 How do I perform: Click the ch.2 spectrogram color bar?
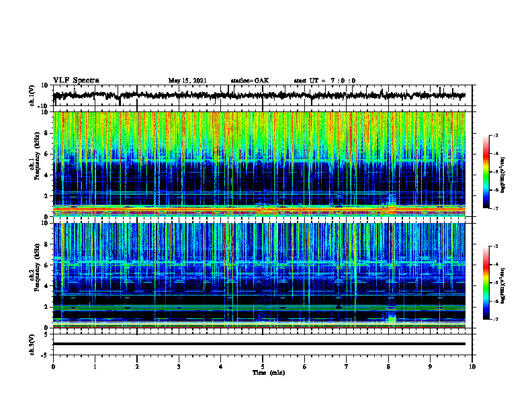point(486,283)
